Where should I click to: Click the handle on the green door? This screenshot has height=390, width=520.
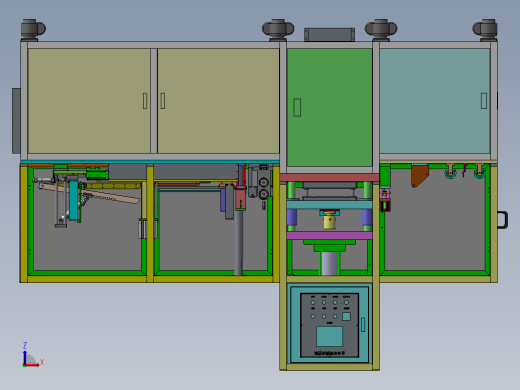(x=297, y=107)
